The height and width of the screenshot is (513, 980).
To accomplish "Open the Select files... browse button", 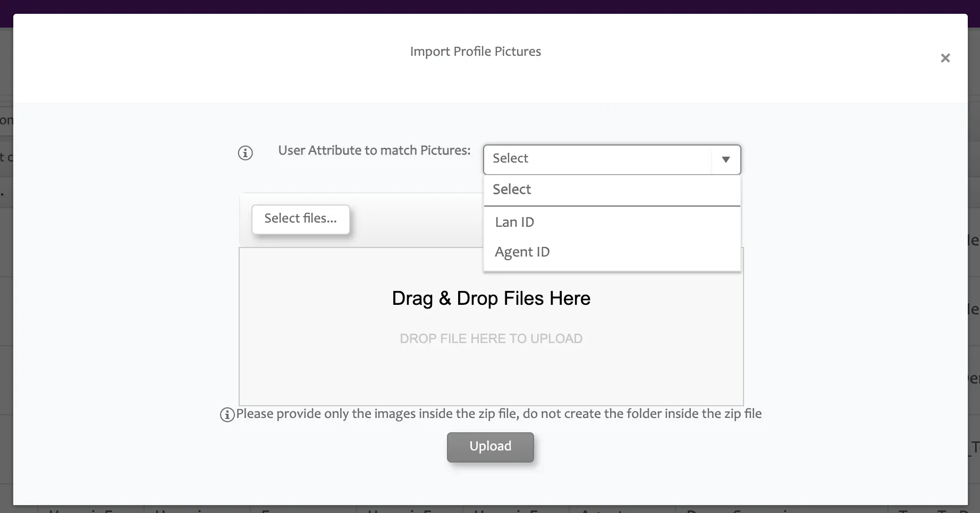I will 301,219.
